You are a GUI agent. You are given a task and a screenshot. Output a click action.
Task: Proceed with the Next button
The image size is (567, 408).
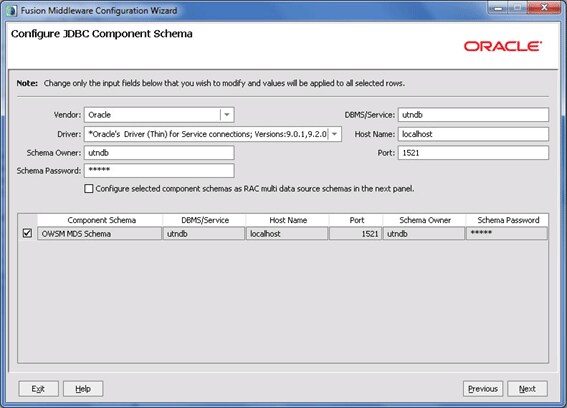coord(527,389)
